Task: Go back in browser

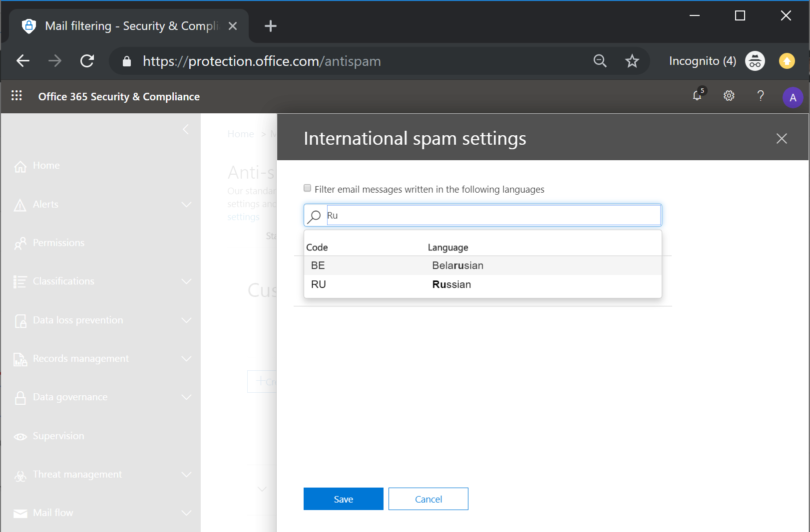Action: click(x=23, y=61)
